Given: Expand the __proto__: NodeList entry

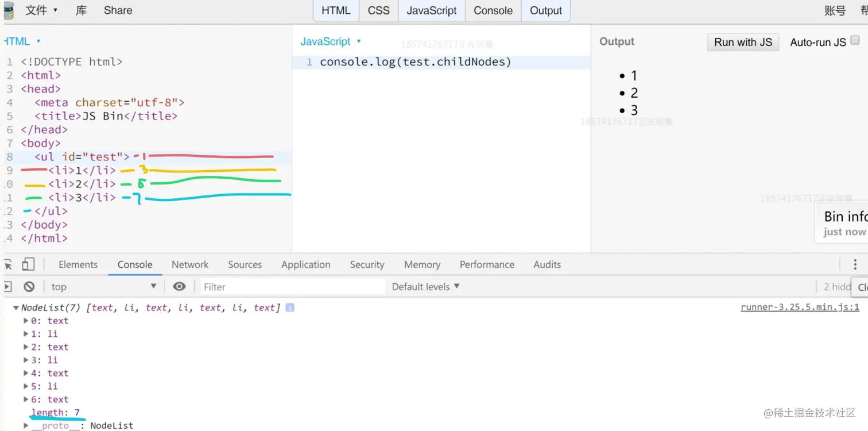Looking at the screenshot, I should click(26, 426).
